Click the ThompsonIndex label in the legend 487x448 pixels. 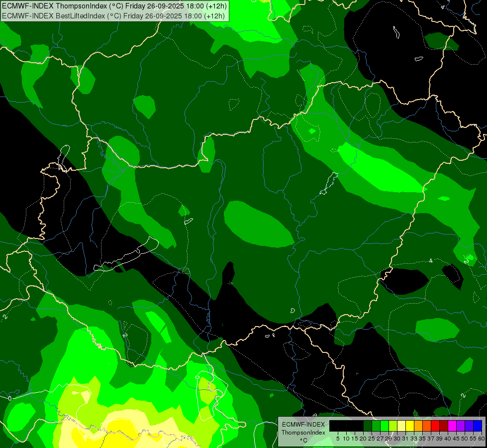303,433
